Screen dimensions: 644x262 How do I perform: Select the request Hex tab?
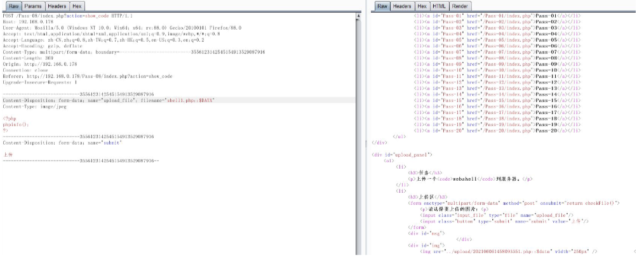[x=77, y=6]
